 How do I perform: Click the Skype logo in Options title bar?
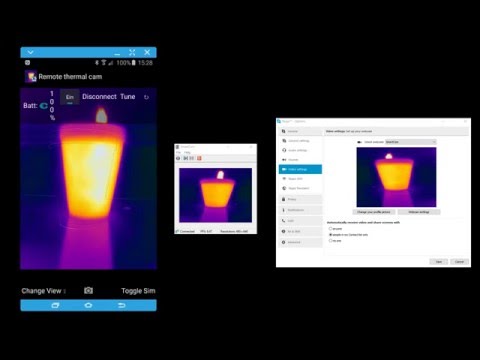tap(279, 121)
